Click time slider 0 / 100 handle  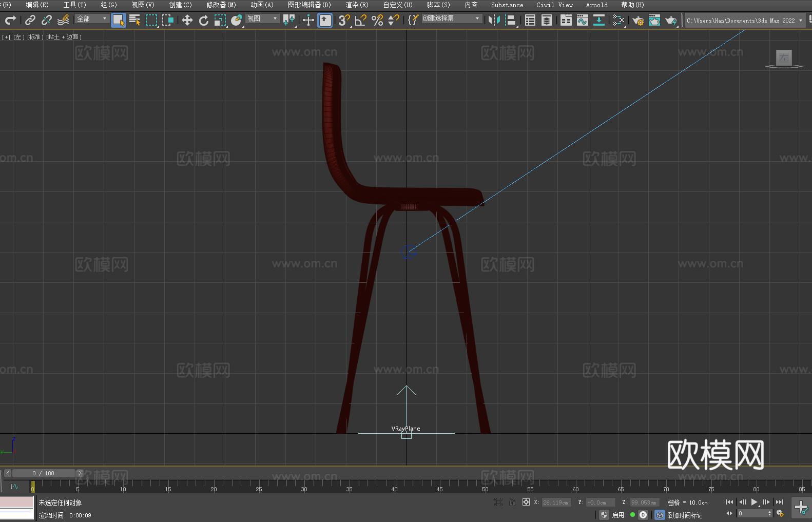(x=44, y=473)
